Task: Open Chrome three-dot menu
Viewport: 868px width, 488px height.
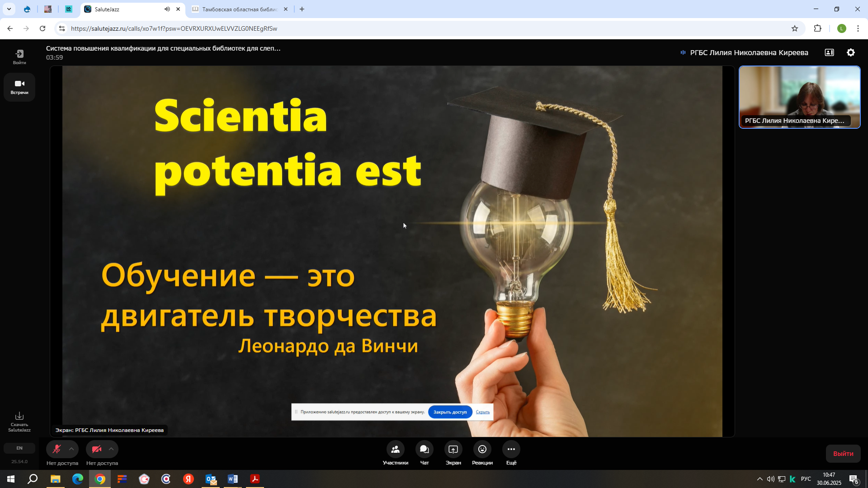Action: pyautogui.click(x=858, y=28)
